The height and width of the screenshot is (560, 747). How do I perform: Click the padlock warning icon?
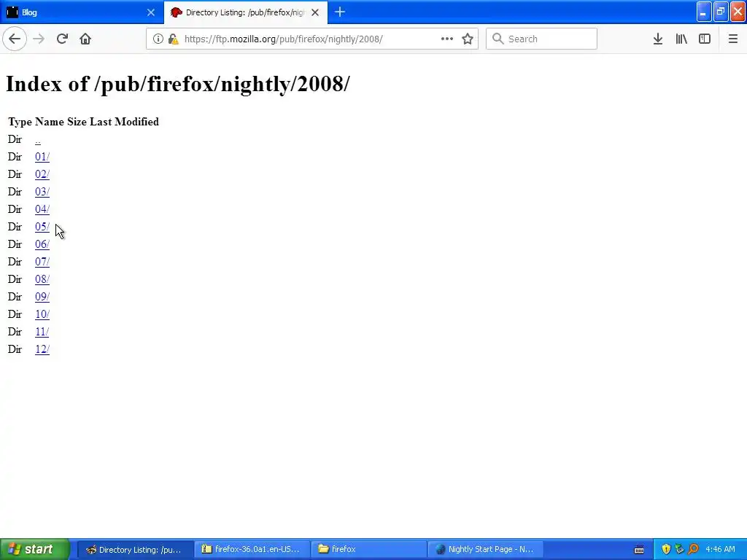(x=174, y=39)
